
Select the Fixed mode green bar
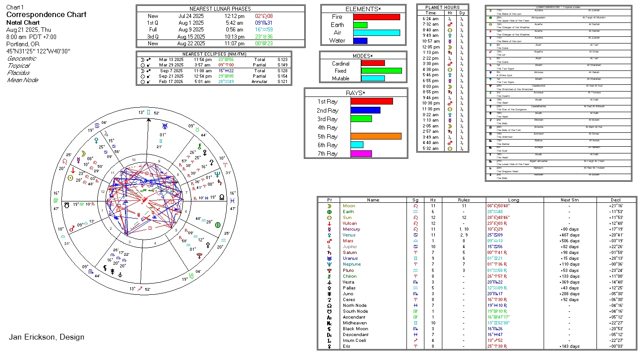(x=381, y=71)
